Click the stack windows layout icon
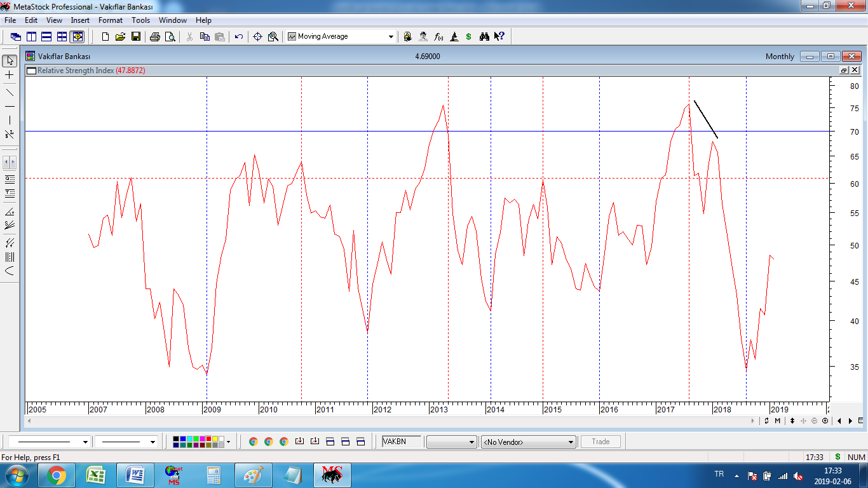Screen dimensions: 868x488 [46, 37]
